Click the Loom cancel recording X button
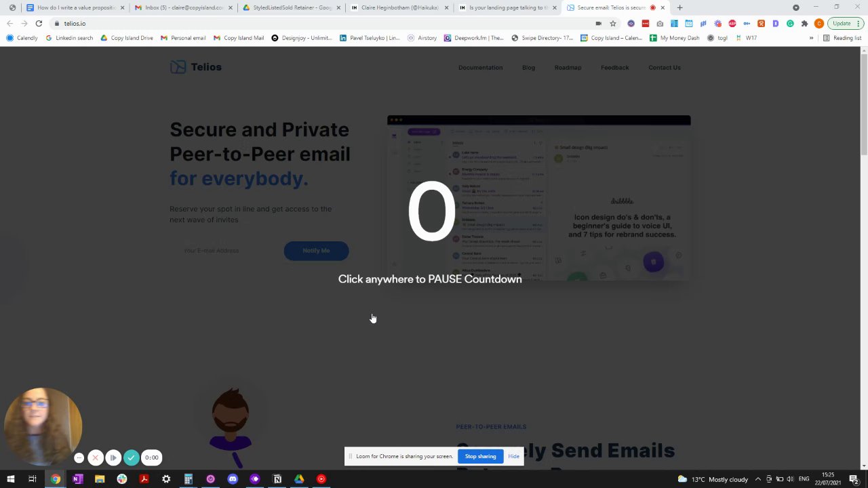This screenshot has height=488, width=868. [x=96, y=457]
